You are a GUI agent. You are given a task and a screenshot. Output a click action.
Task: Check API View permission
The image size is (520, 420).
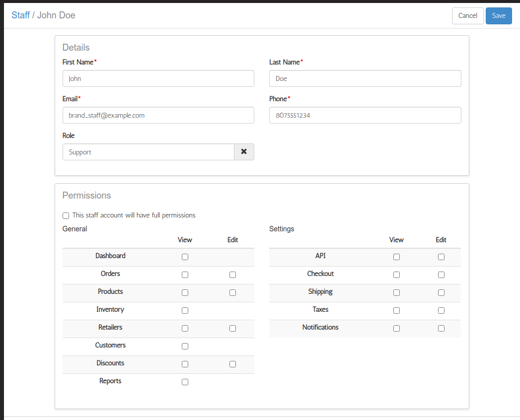pyautogui.click(x=397, y=257)
